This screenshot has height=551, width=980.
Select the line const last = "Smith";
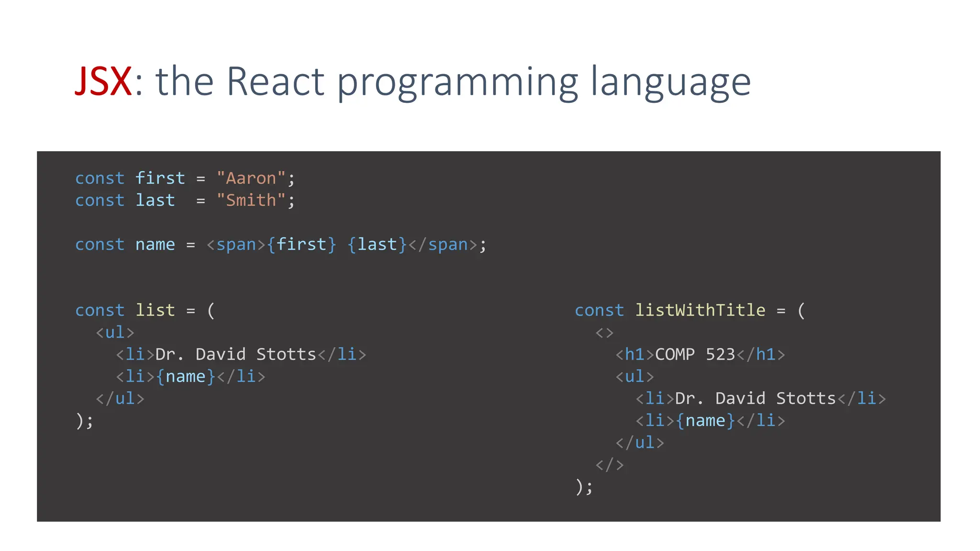click(x=185, y=200)
